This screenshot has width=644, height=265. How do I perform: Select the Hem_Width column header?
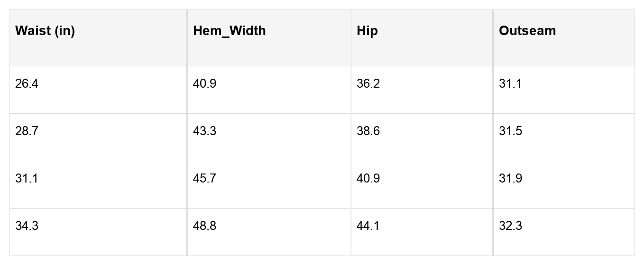click(229, 31)
